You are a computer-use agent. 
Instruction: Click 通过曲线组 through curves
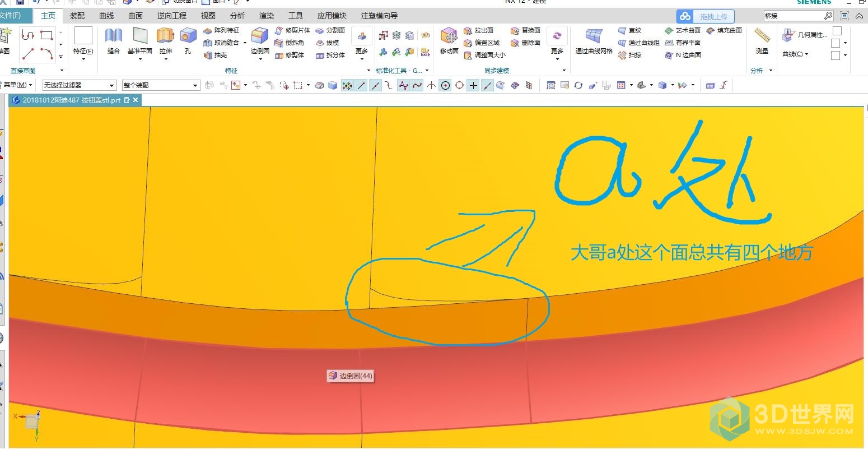[638, 43]
